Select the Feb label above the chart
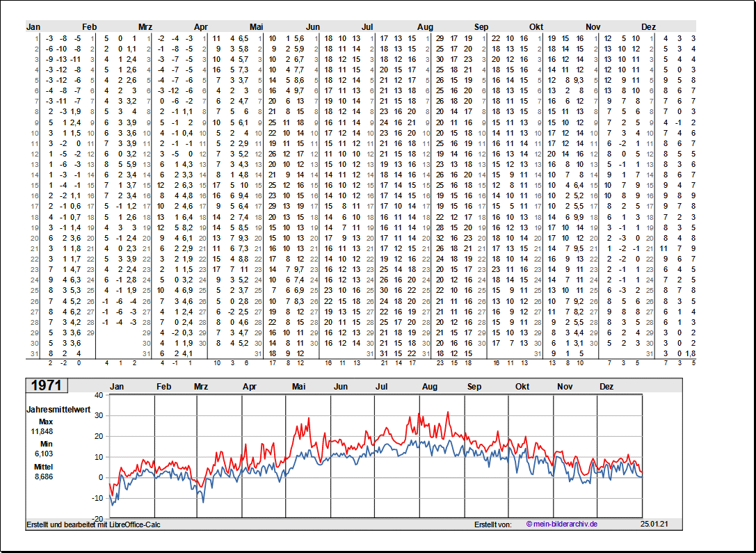This screenshot has width=756, height=553. pyautogui.click(x=163, y=387)
